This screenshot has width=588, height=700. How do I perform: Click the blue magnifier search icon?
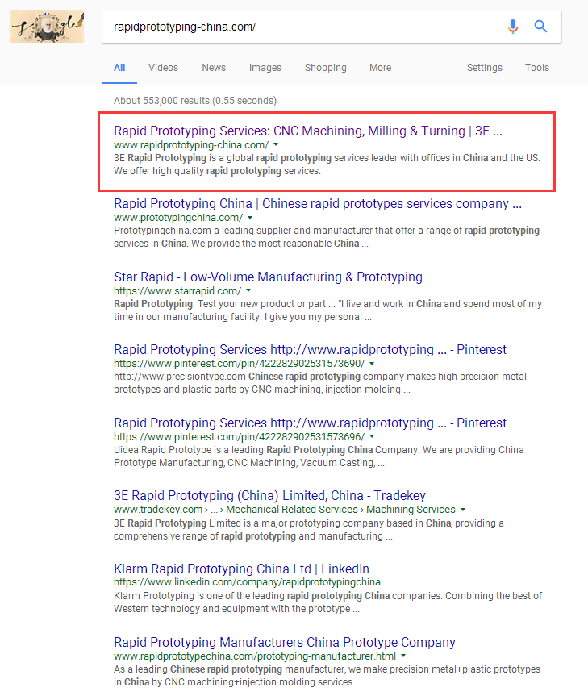540,27
